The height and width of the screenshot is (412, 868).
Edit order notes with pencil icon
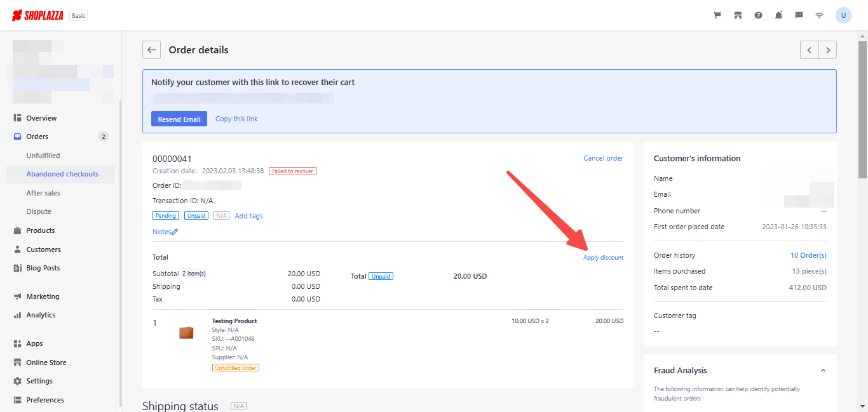(x=175, y=232)
